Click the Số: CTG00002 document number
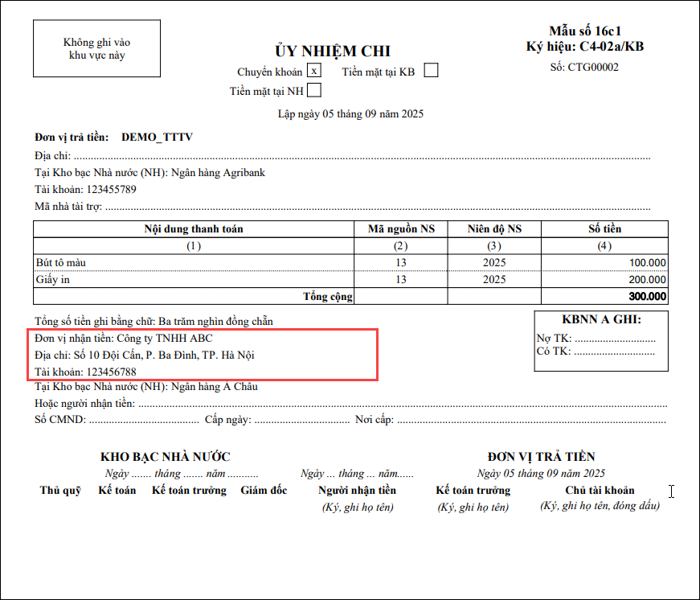Screen dimensions: 700x600 tap(584, 67)
